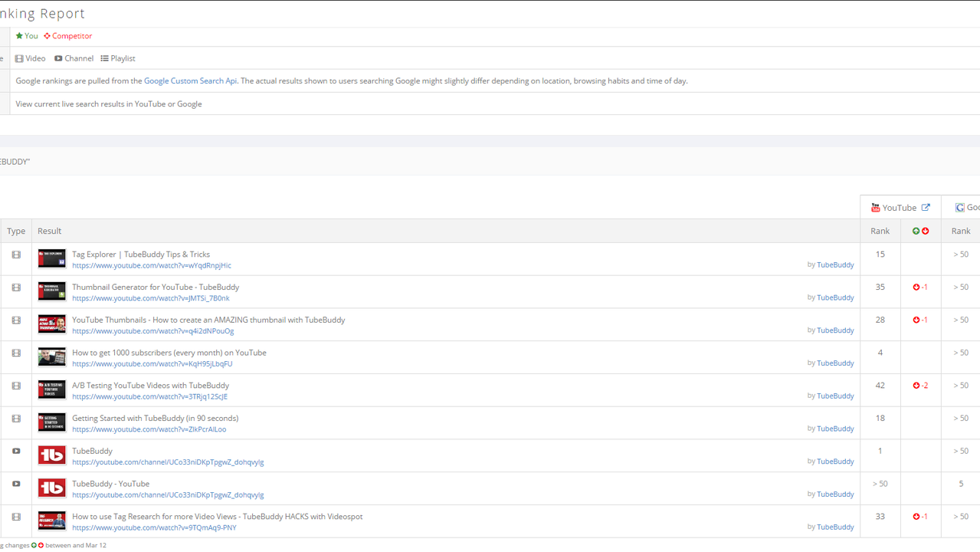This screenshot has width=980, height=552.
Task: Click the TubeBuddy channel logo thumbnail
Action: 52,455
